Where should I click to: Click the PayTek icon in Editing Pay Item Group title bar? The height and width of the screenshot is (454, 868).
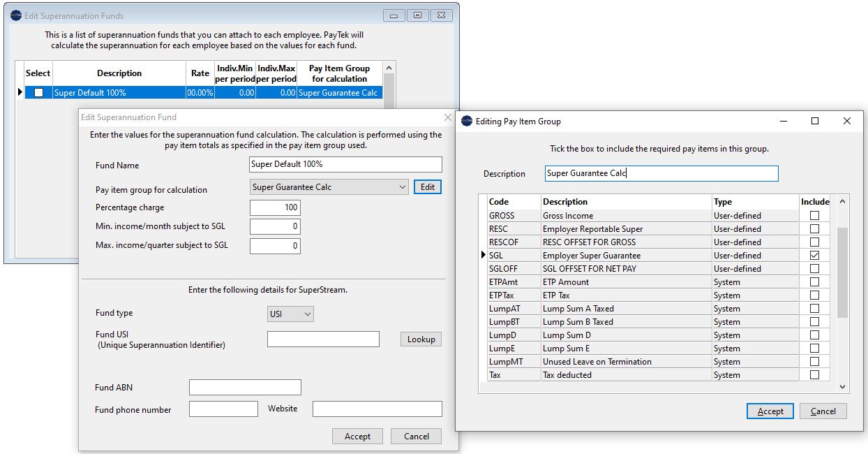[467, 121]
